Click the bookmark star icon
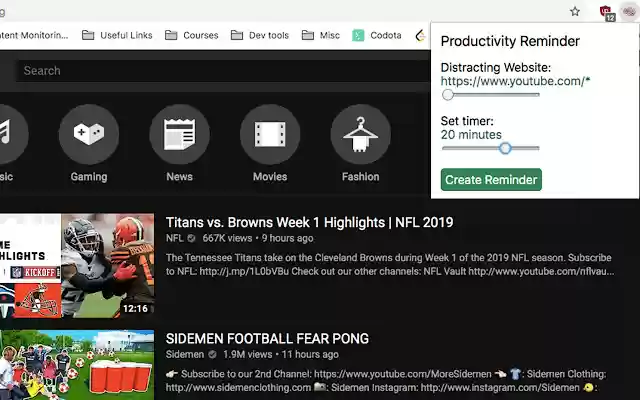The image size is (640, 400). click(575, 11)
